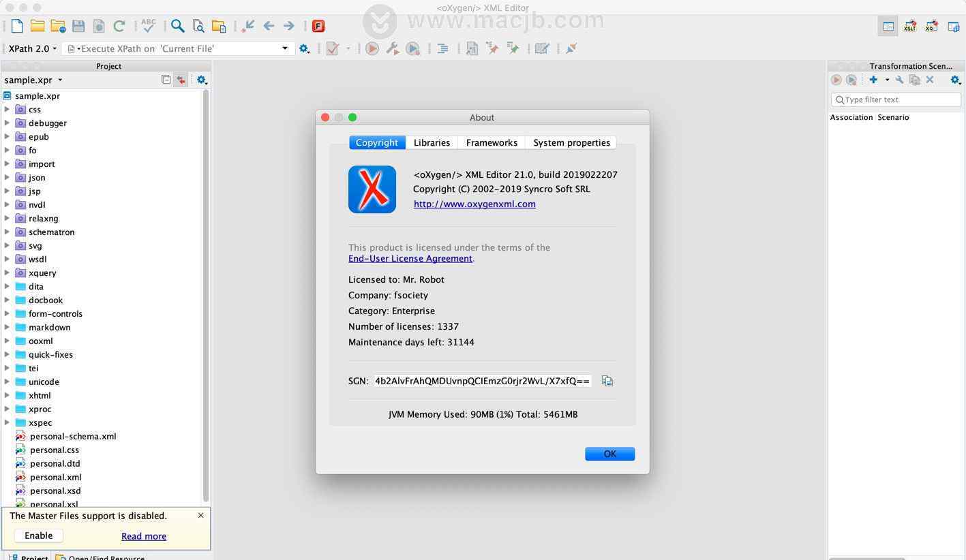Click the Editor perspective layout icon
Screen dimensions: 966x560
pyautogui.click(x=888, y=27)
